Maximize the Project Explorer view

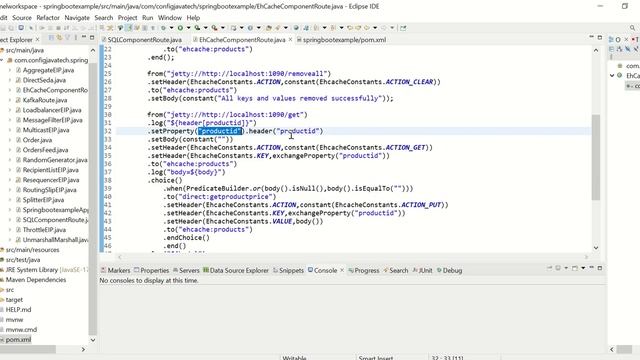(92, 37)
